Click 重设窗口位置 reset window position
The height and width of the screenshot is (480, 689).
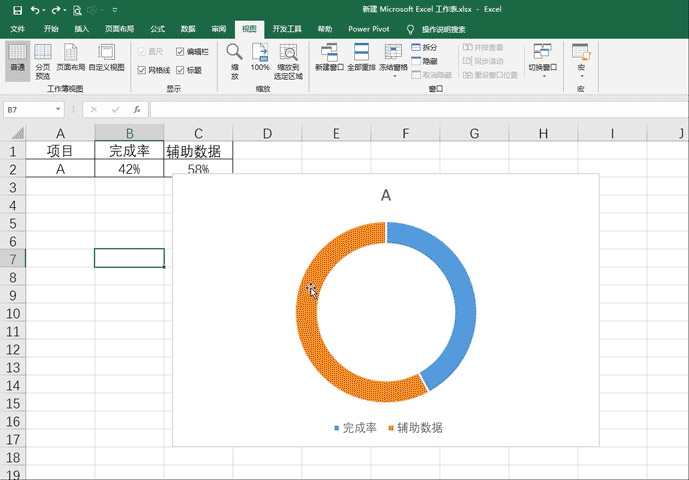pyautogui.click(x=490, y=75)
